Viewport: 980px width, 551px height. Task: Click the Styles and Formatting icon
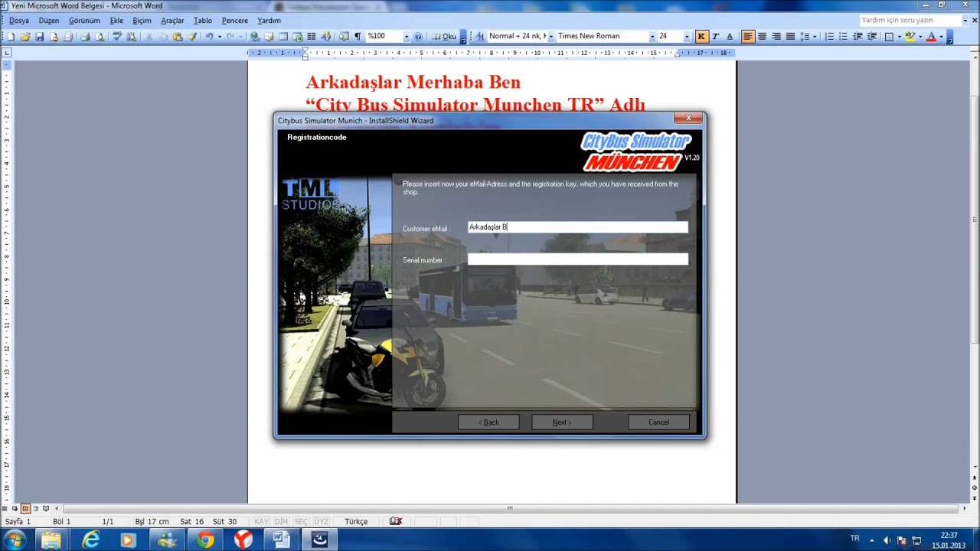tap(480, 36)
